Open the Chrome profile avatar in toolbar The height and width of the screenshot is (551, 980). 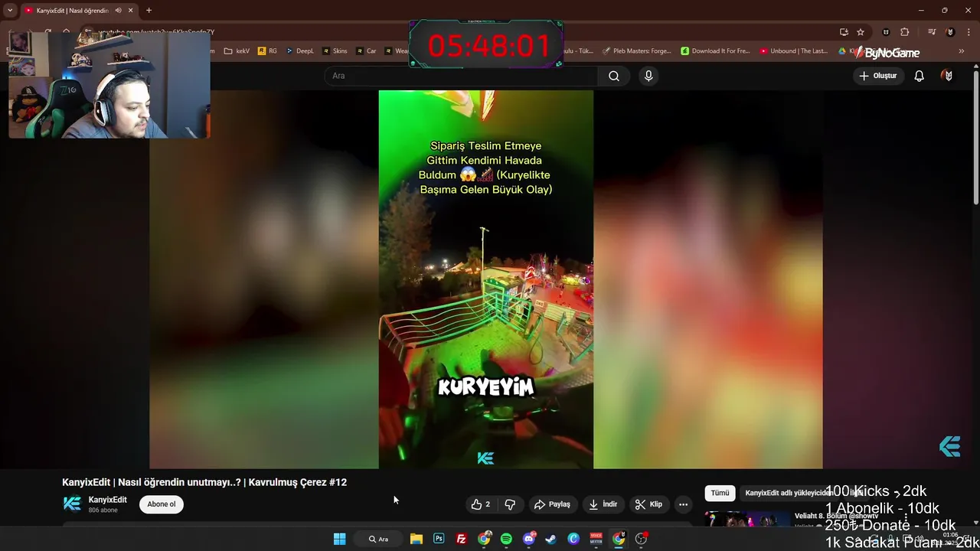[950, 32]
